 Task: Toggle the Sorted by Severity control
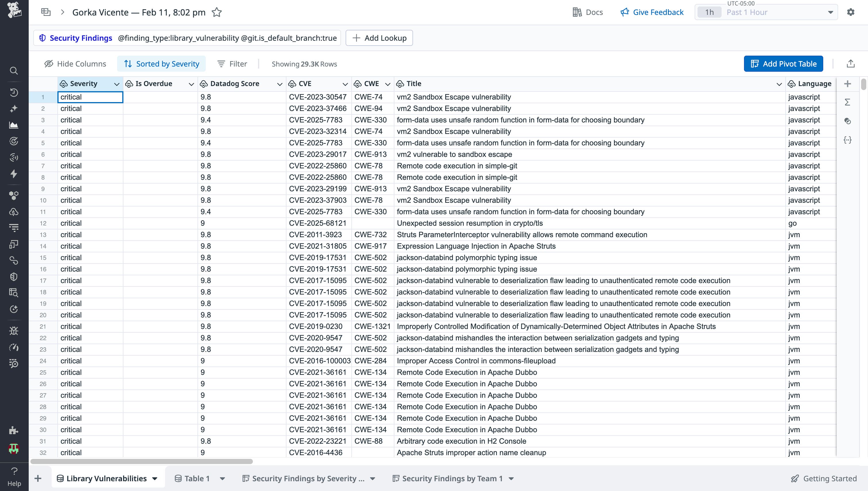pyautogui.click(x=161, y=63)
